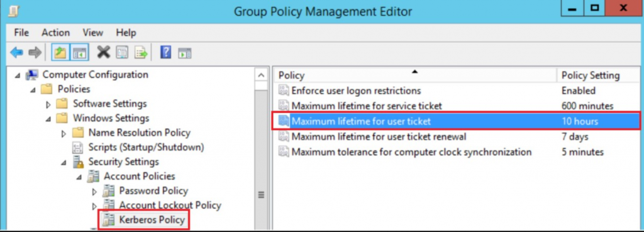
Task: Click the Kerberos Policy icon
Action: click(x=108, y=220)
